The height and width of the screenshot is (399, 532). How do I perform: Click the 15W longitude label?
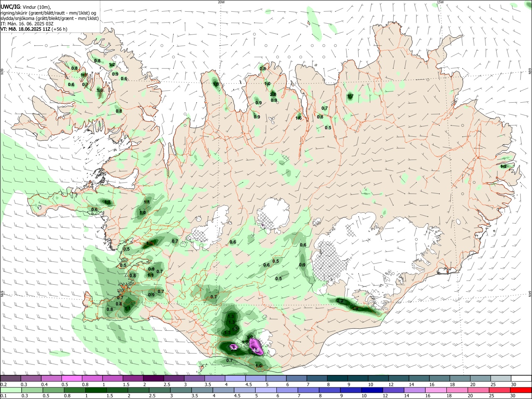[440, 2]
